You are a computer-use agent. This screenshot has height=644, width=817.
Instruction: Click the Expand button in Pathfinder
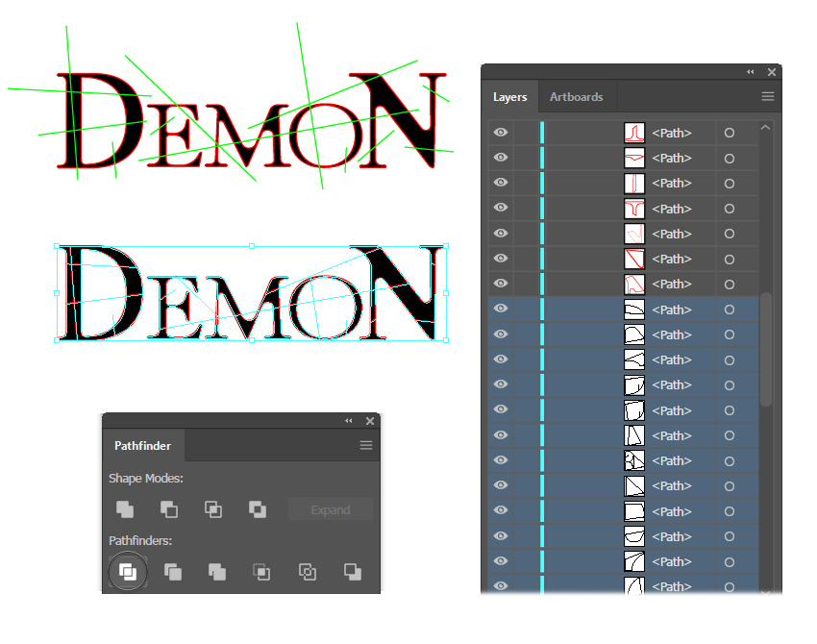[331, 509]
